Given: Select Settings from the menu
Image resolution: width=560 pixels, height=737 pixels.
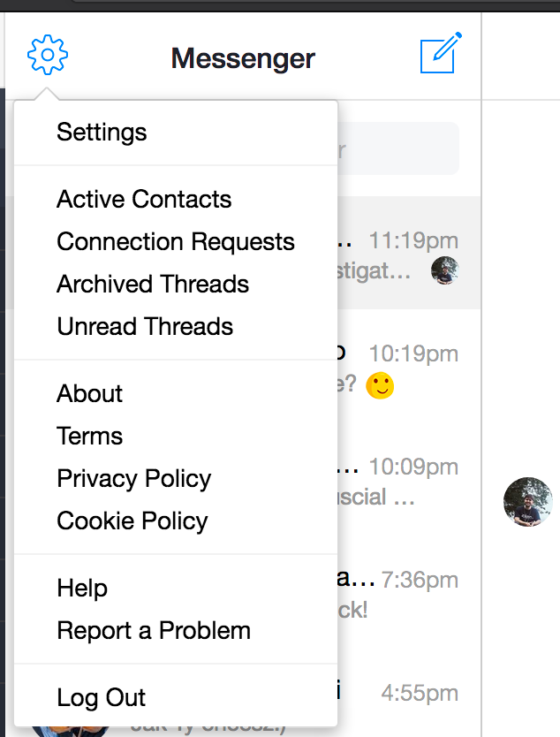Looking at the screenshot, I should [x=102, y=133].
